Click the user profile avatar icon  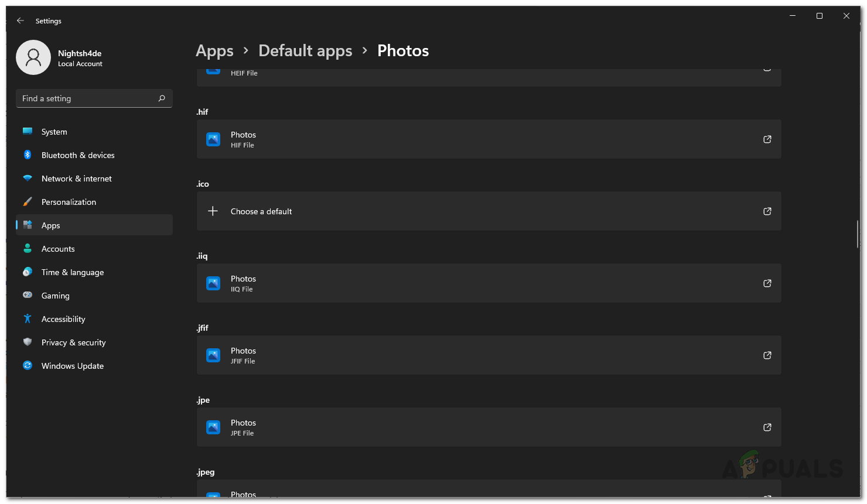pyautogui.click(x=33, y=57)
